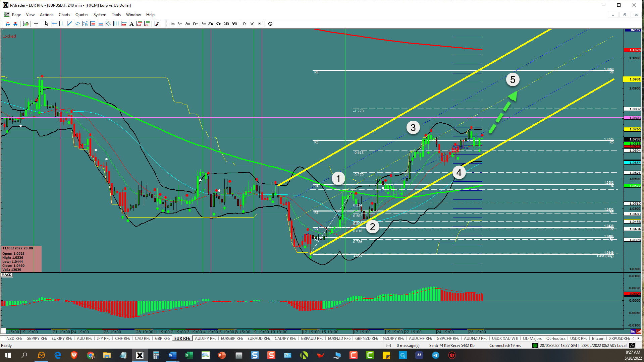Switch to the NZD RF6 tab
Screen dimensions: 644x362
coord(14,339)
